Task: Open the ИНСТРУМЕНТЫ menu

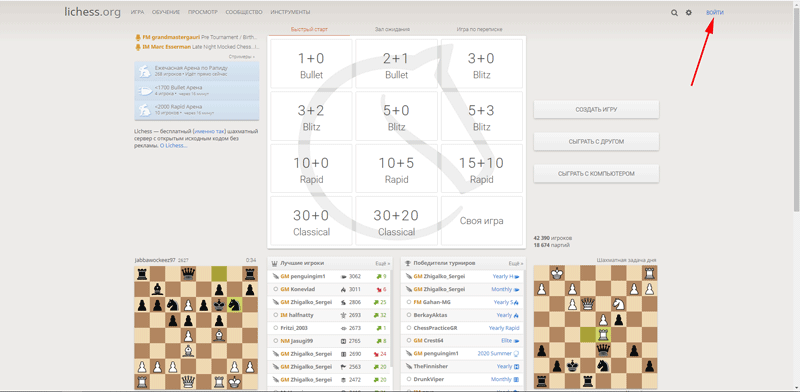Action: (290, 12)
